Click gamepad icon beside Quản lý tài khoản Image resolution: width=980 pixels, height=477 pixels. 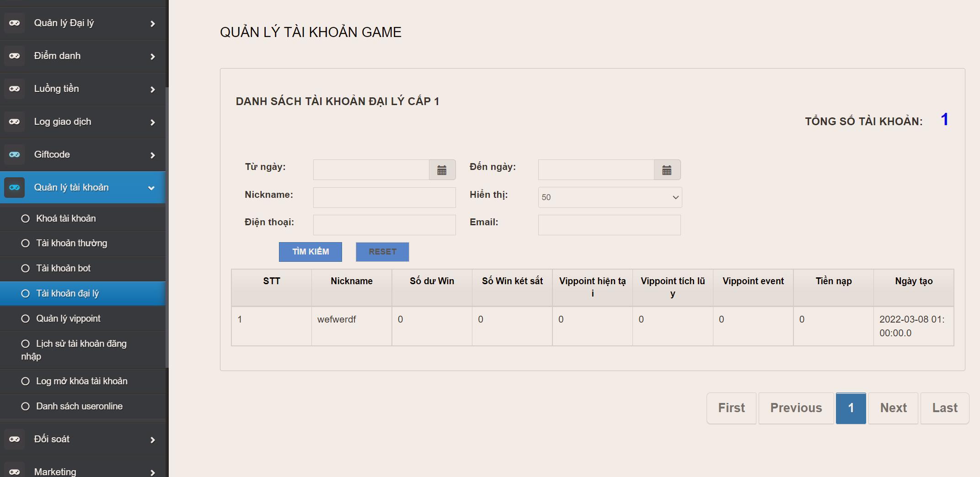pos(14,187)
